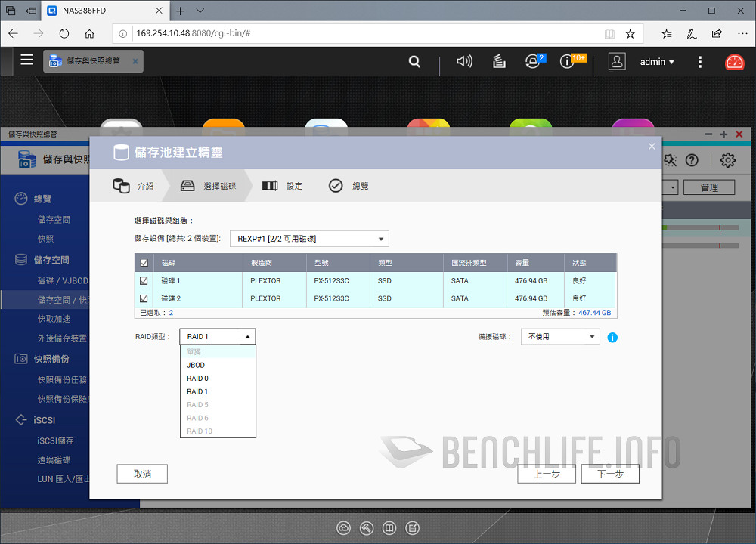Open the admin user menu
Viewport: 756px width, 544px height.
(x=656, y=62)
